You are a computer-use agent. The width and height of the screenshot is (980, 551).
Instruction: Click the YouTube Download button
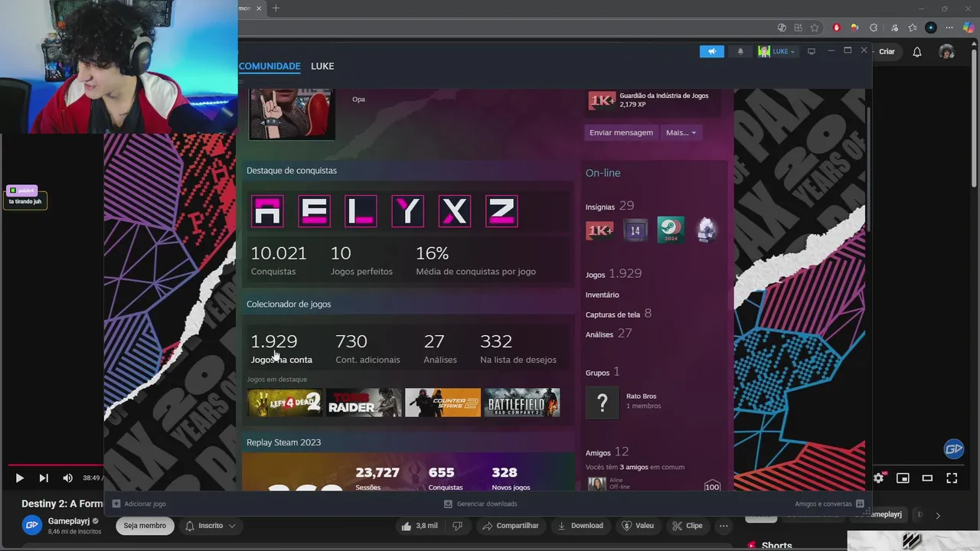point(580,526)
